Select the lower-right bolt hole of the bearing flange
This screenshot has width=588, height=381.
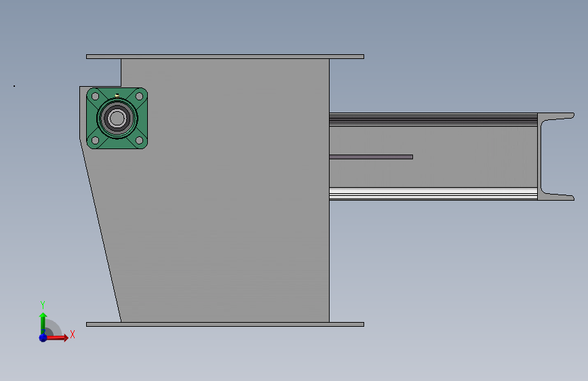[139, 140]
